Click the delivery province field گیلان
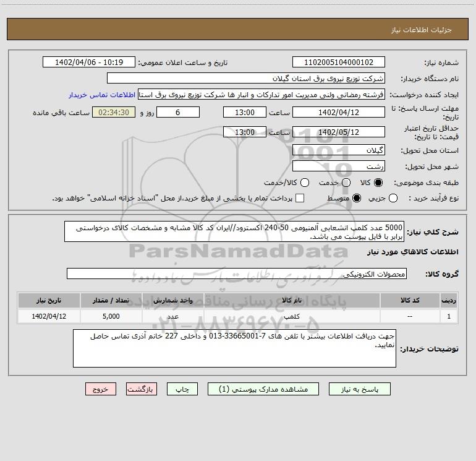Screen dimensions: 476x461 point(339,150)
